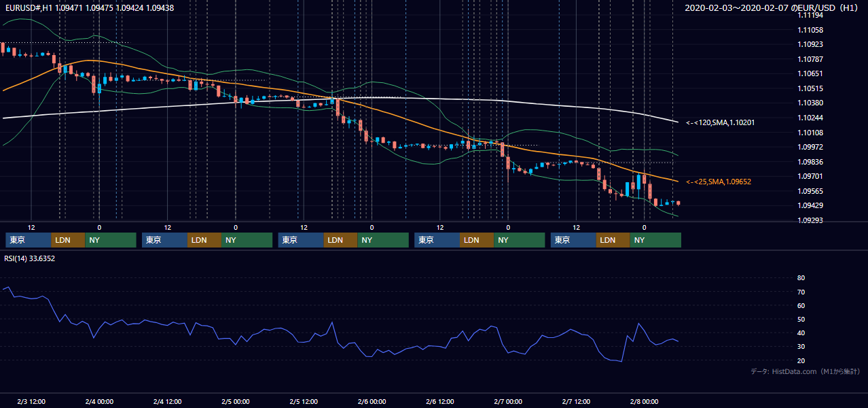
Task: Click the RSI scale value 70
Action: click(801, 292)
